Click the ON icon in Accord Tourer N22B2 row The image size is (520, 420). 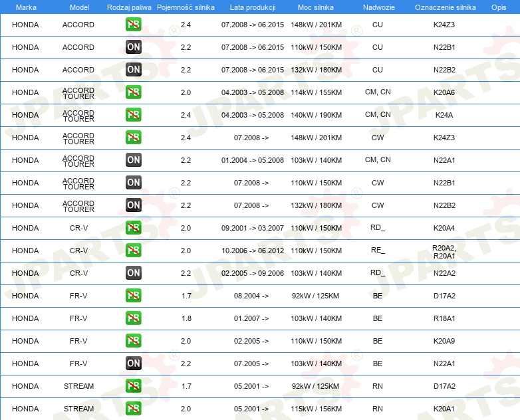click(133, 205)
